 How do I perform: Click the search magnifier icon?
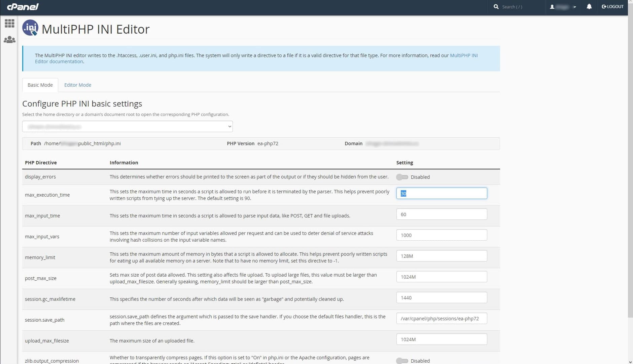point(496,7)
